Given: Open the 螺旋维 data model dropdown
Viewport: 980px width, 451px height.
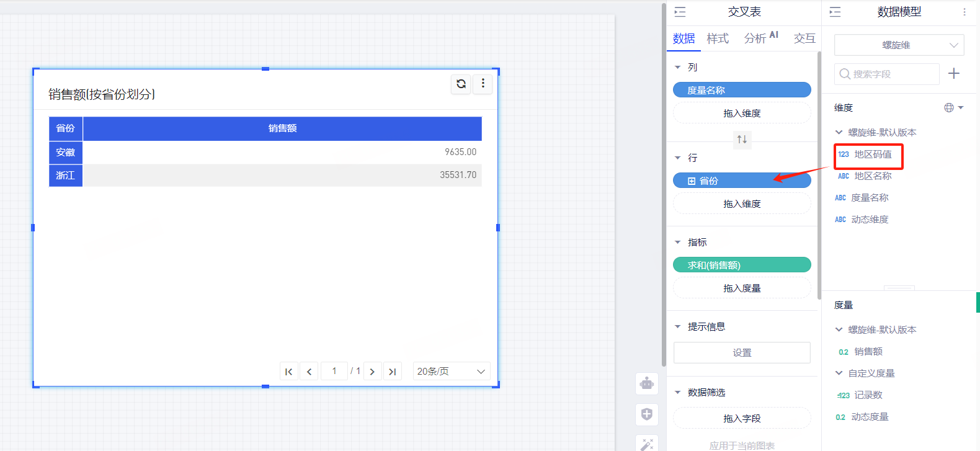Looking at the screenshot, I should 899,45.
